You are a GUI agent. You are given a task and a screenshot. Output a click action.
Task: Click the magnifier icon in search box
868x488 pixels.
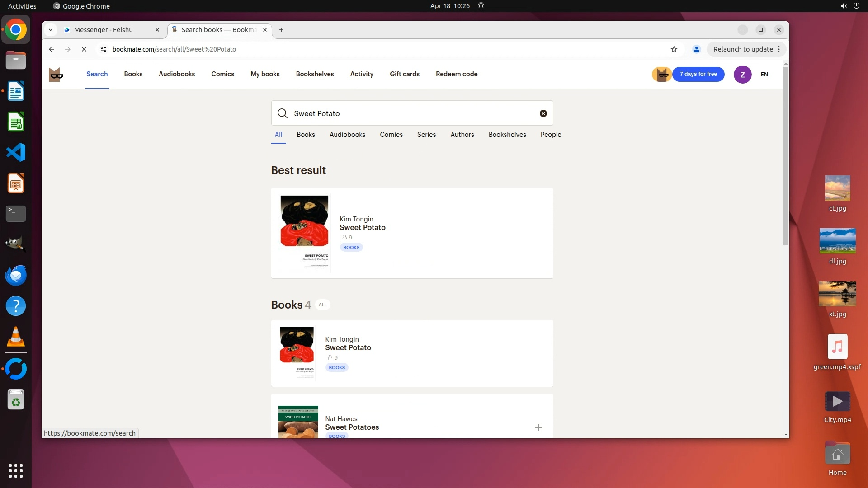coord(283,113)
